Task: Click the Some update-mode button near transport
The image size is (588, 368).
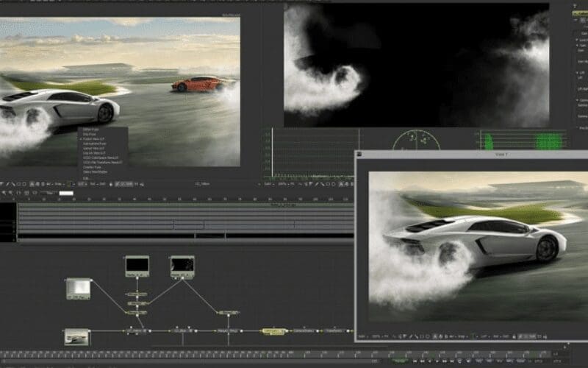Action: click(x=521, y=361)
